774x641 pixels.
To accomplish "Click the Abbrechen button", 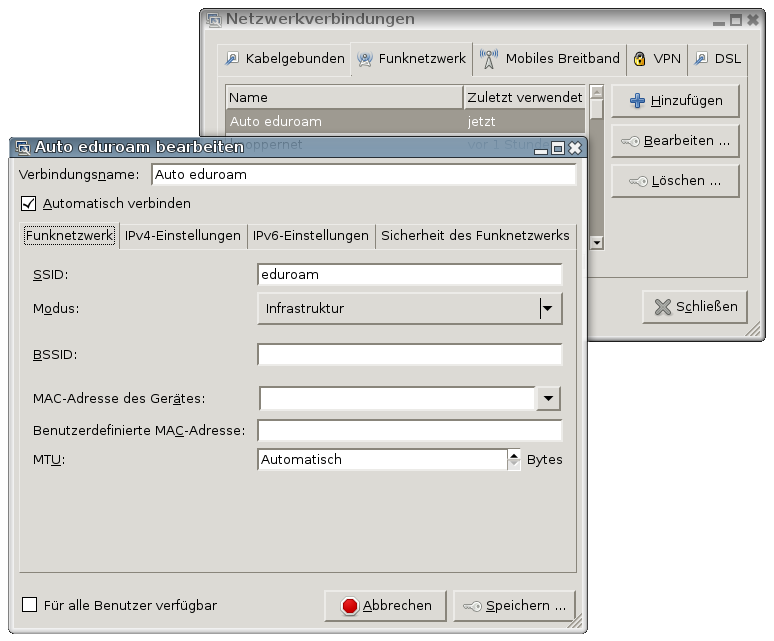I will [386, 606].
